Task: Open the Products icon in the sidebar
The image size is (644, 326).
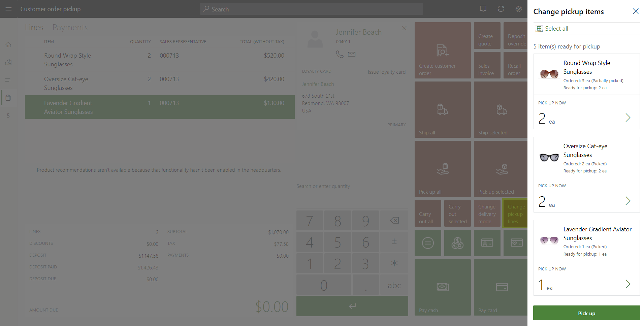Action: click(x=8, y=62)
